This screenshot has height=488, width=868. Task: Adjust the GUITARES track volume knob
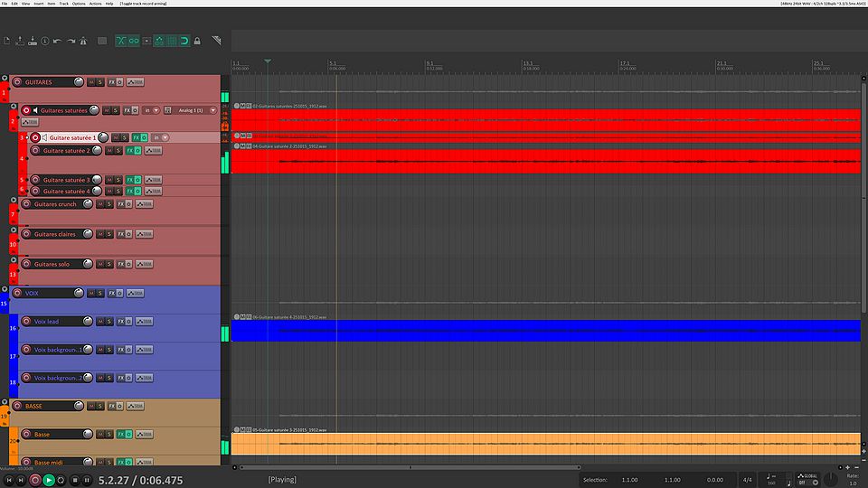tap(80, 82)
